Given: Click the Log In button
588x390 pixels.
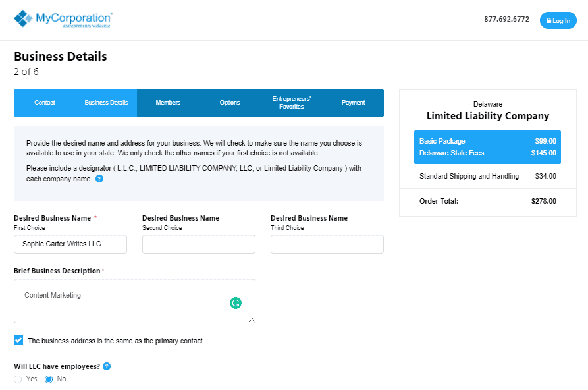Looking at the screenshot, I should click(558, 20).
